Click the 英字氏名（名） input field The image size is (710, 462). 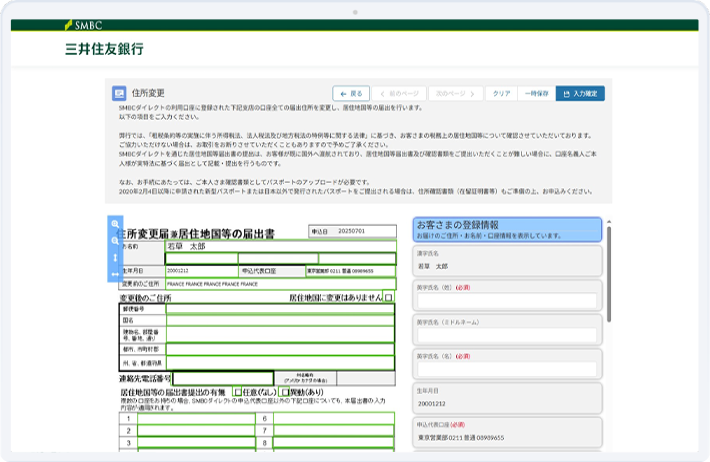[x=507, y=369]
